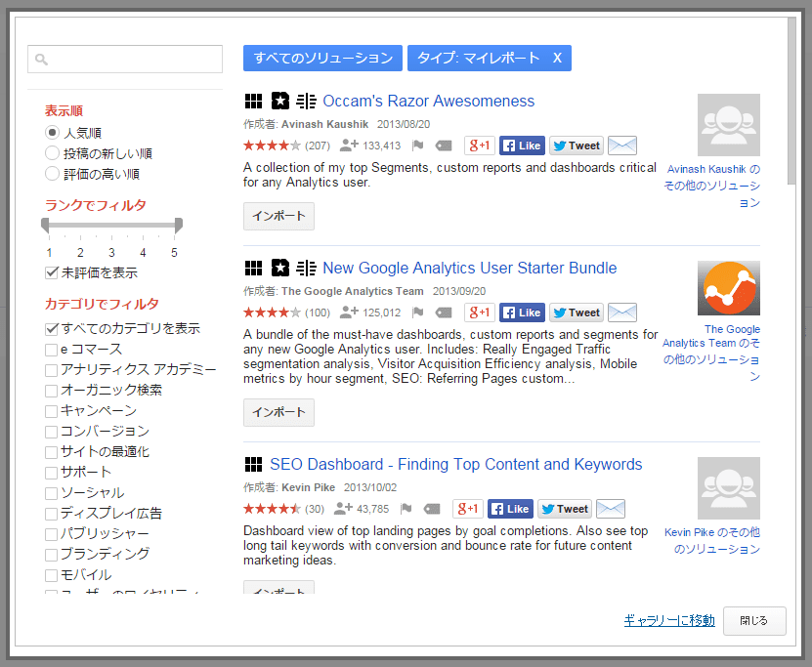
Task: Like the Starter Bundle on Facebook
Action: click(522, 313)
